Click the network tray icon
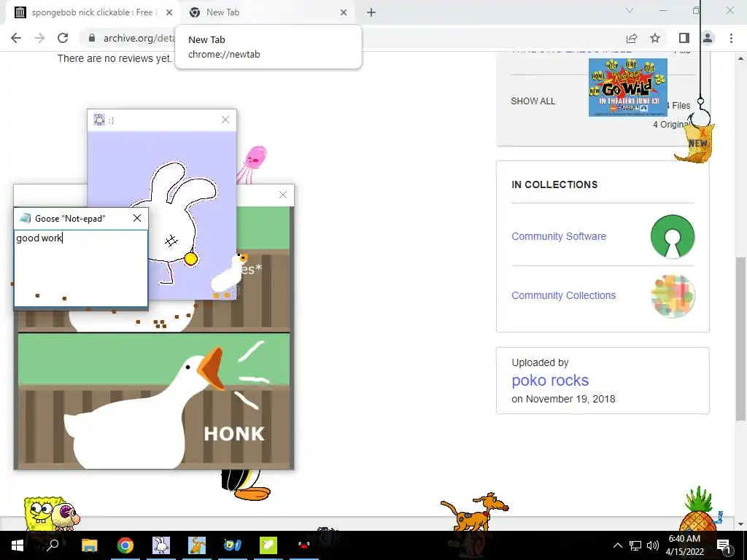747x560 pixels. [635, 545]
